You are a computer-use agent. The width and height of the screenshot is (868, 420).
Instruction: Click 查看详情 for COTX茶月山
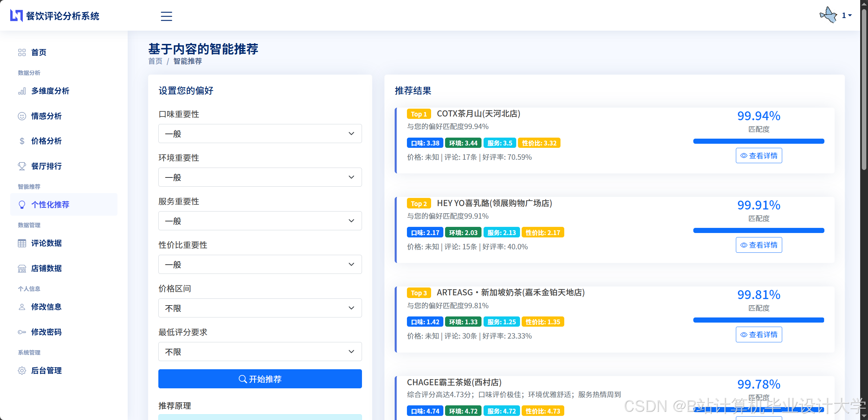pyautogui.click(x=759, y=156)
